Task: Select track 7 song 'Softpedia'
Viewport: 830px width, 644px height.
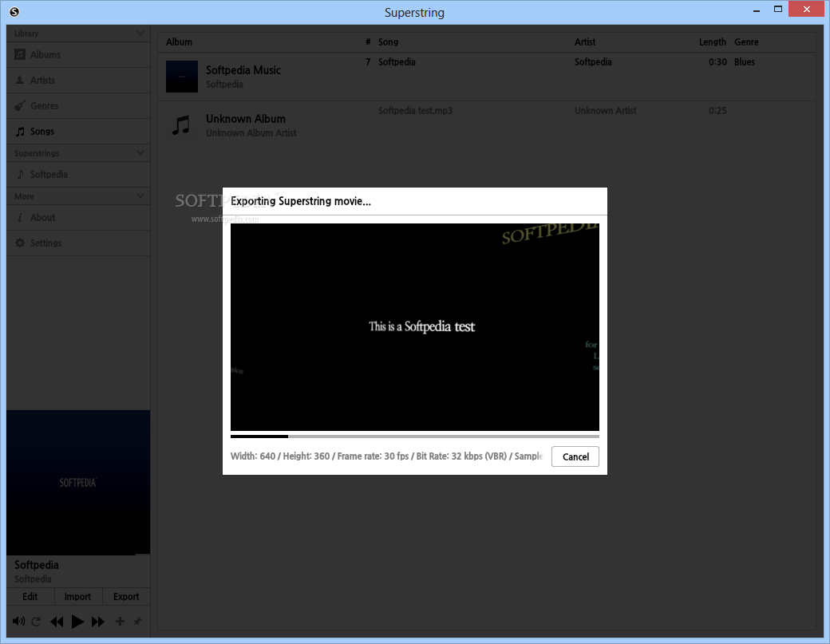Action: (397, 62)
